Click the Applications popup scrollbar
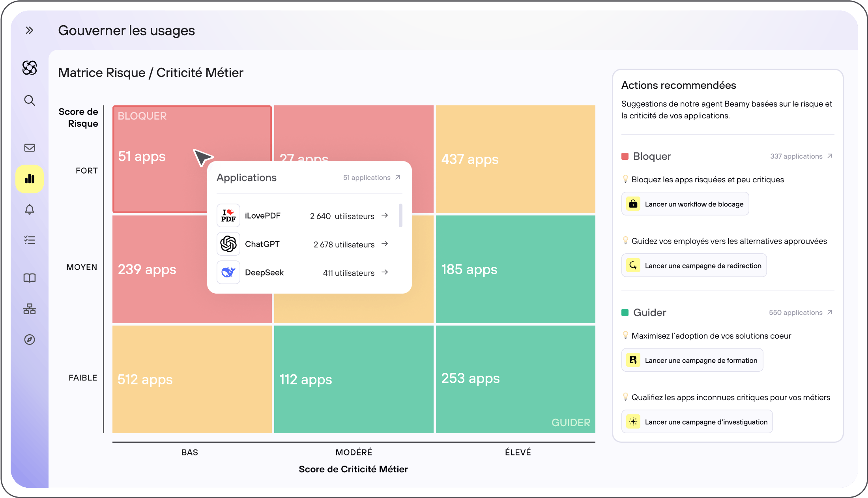 tap(400, 215)
